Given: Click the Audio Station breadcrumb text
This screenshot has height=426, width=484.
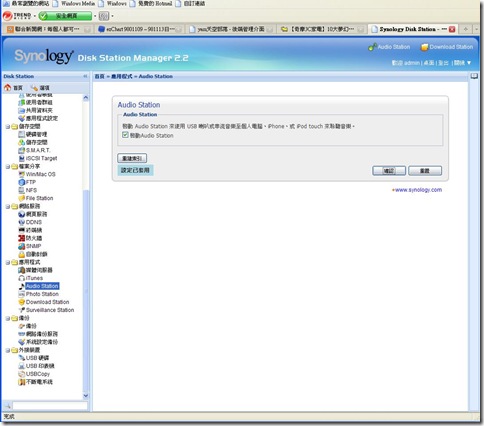Looking at the screenshot, I should coord(156,76).
